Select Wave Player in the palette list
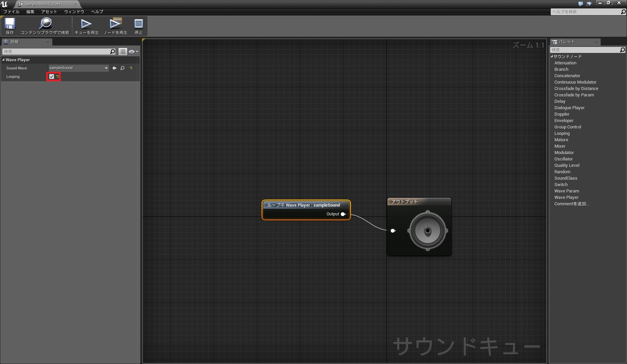The height and width of the screenshot is (364, 627). click(566, 198)
